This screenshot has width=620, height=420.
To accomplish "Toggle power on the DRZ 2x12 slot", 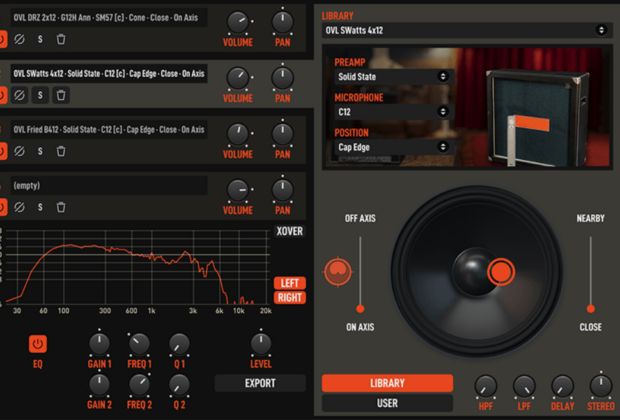I will click(x=2, y=39).
